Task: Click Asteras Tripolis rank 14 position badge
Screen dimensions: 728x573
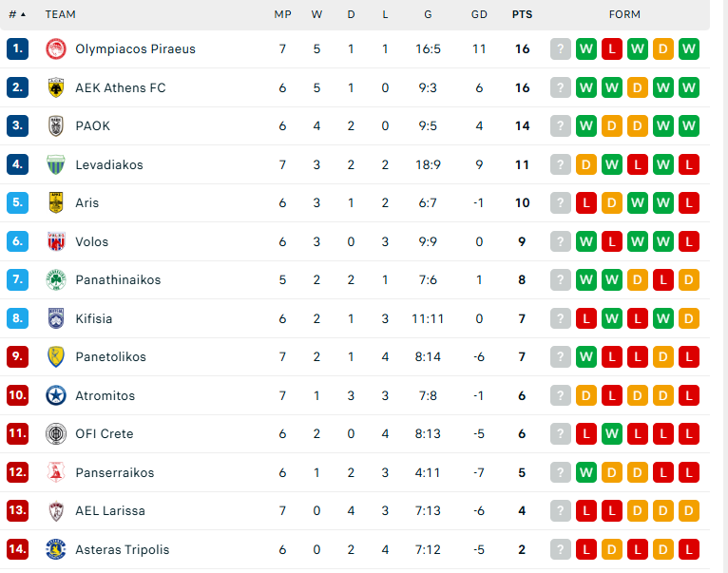Action: click(x=17, y=549)
